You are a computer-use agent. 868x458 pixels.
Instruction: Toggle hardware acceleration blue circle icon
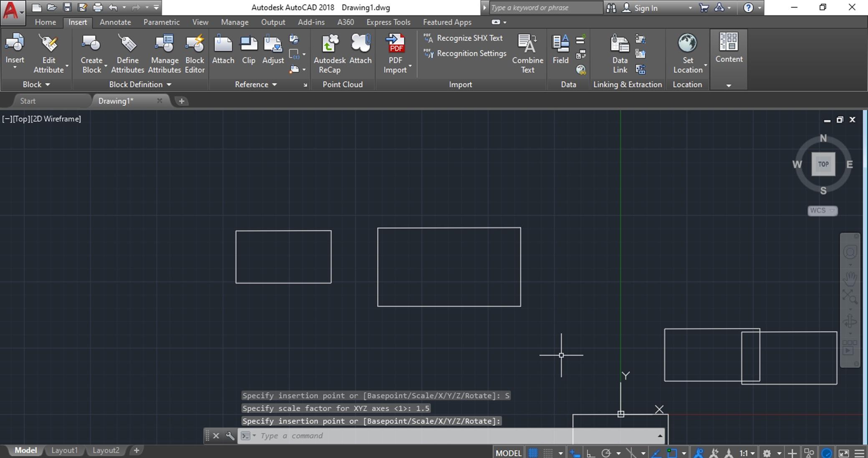[826, 453]
